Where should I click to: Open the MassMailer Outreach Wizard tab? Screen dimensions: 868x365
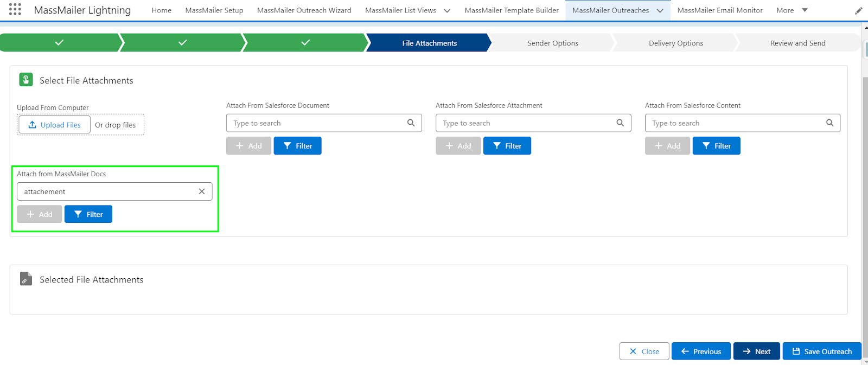[304, 10]
